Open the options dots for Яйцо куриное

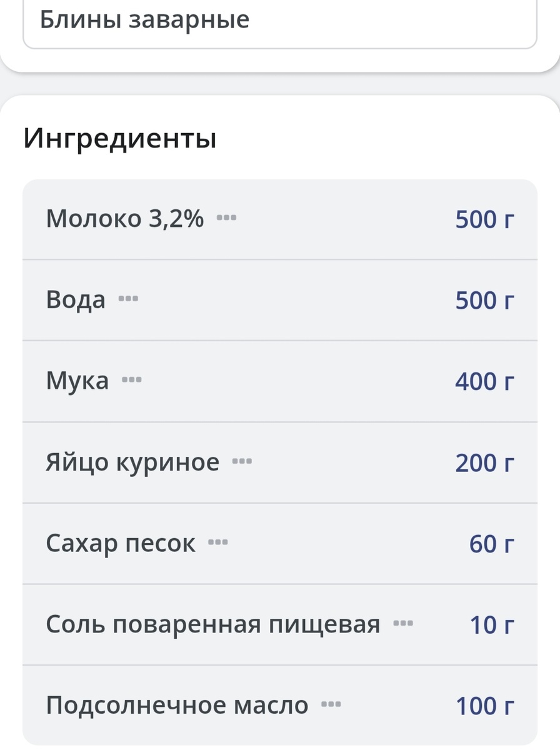tap(242, 462)
